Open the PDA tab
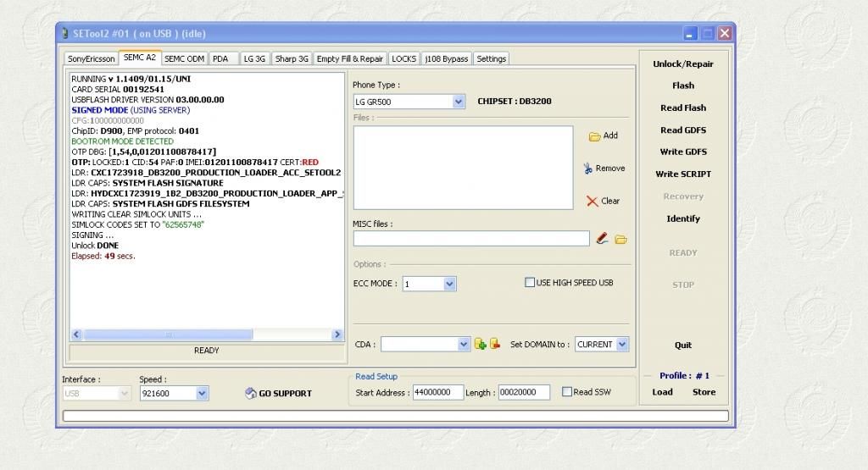Viewport: 868px width, 470px height. click(220, 58)
